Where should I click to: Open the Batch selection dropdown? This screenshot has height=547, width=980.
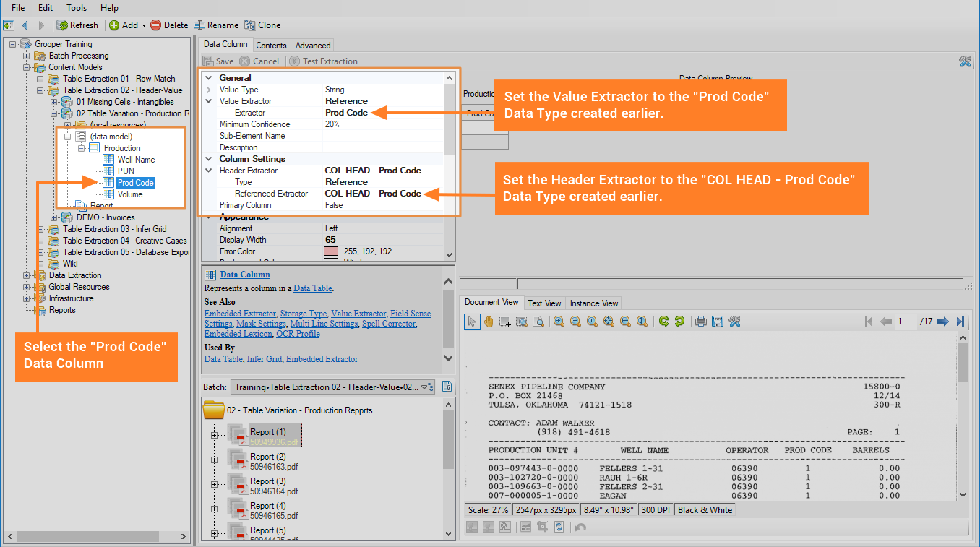click(426, 387)
